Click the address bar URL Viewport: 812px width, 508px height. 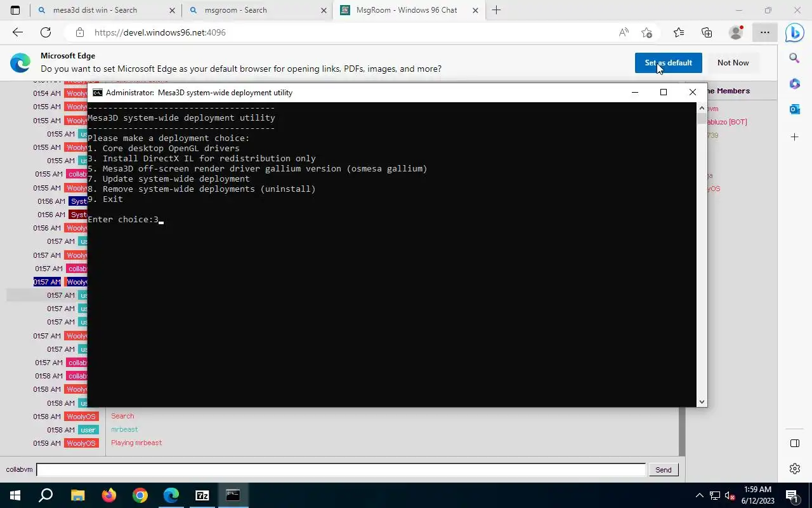pyautogui.click(x=160, y=32)
